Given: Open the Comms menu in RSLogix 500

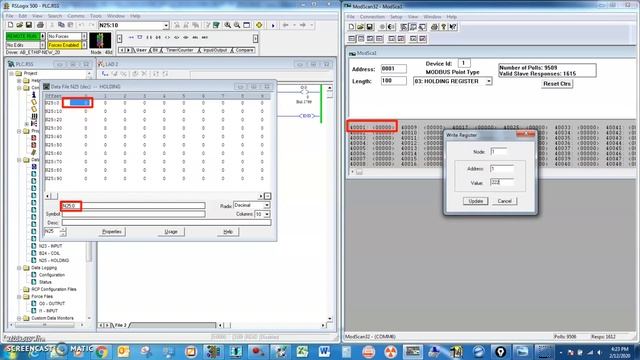Looking at the screenshot, I should click(76, 16).
